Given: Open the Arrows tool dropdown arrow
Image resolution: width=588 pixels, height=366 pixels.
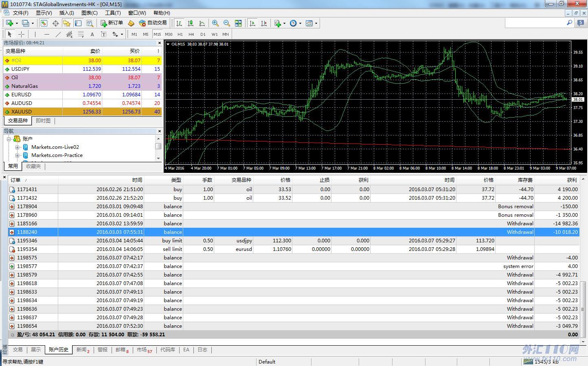Looking at the screenshot, I should 122,34.
